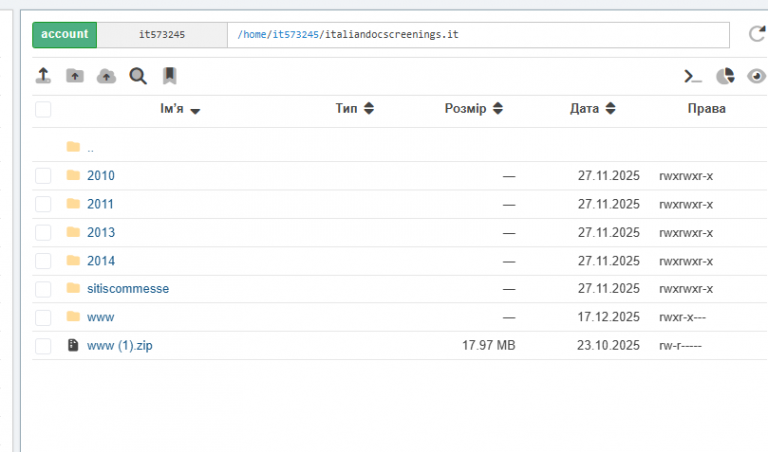Sort by the Розмір column arrows
Screen dimensions: 768x452
coord(498,108)
